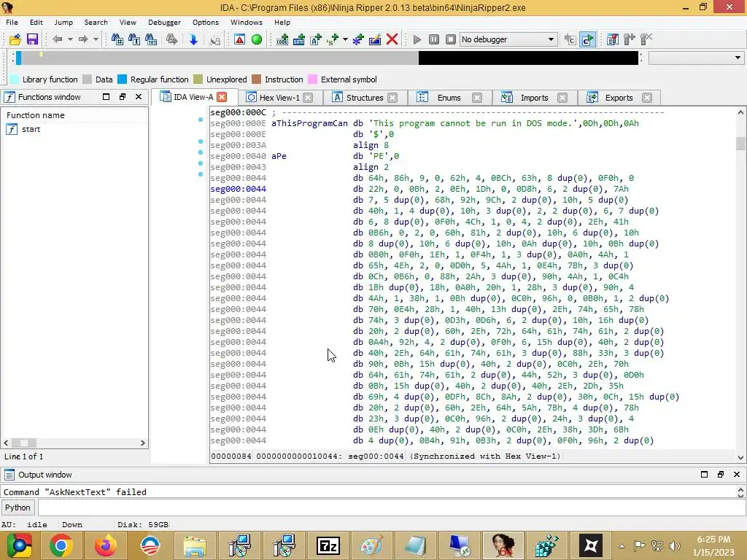Open the File menu
The image size is (747, 560).
pyautogui.click(x=12, y=23)
